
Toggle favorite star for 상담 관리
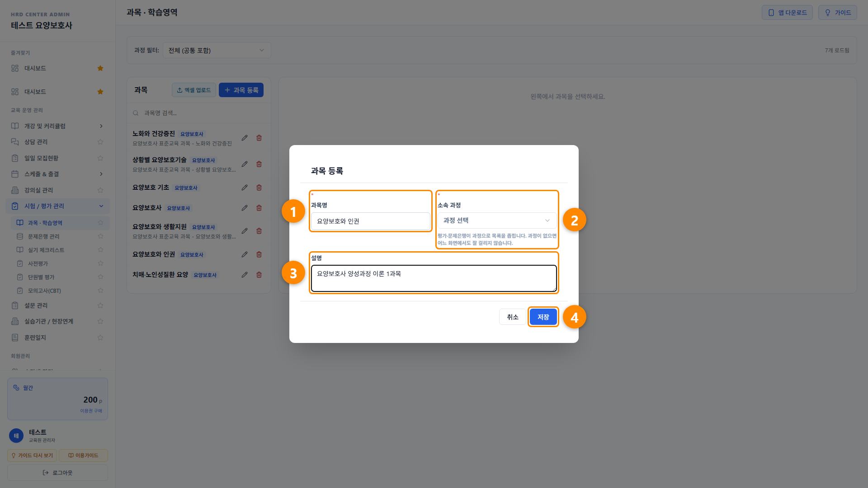[100, 142]
